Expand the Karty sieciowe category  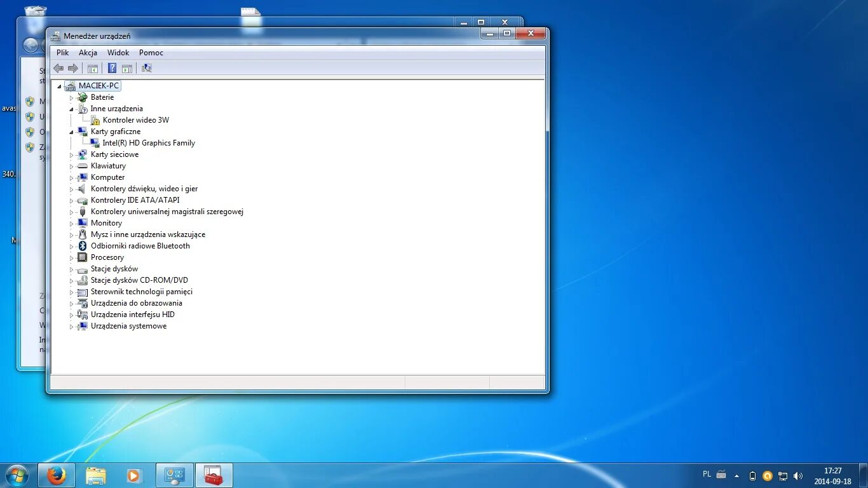coord(71,154)
